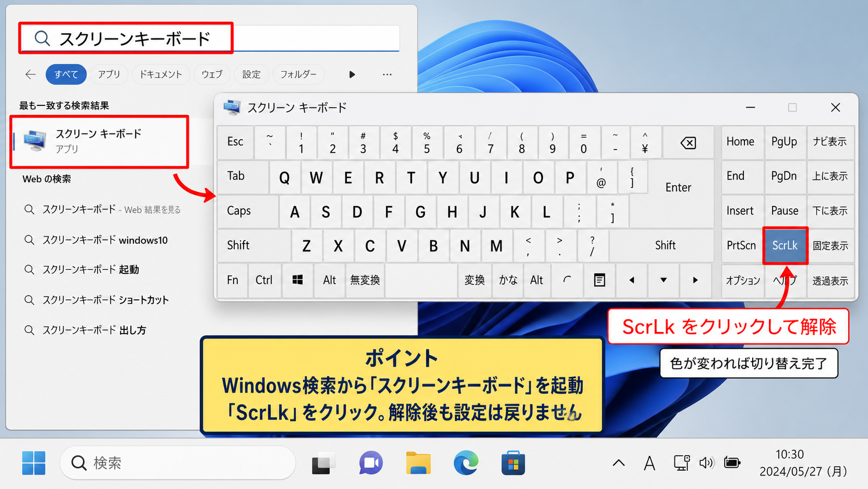This screenshot has height=489, width=868.
Task: Select the 設定 filter tab
Action: pos(251,74)
